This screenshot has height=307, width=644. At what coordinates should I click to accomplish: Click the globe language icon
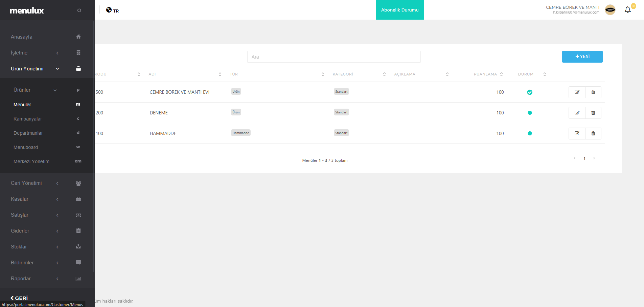click(109, 10)
